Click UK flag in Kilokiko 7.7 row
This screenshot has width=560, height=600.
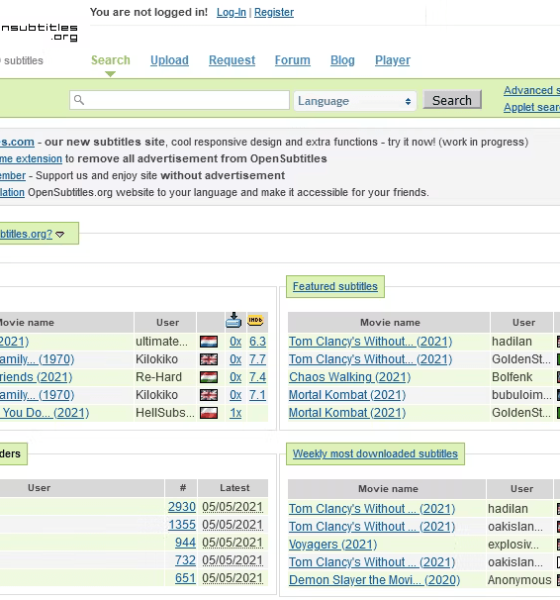tap(209, 359)
